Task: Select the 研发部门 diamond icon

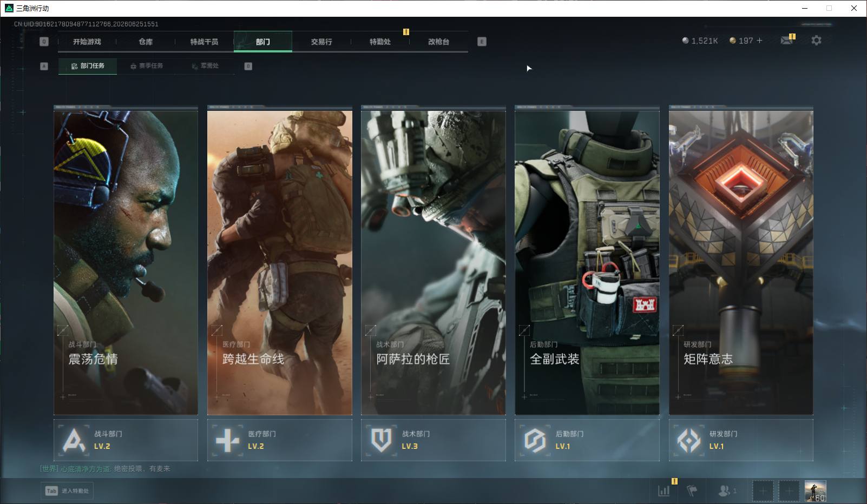Action: pos(689,440)
